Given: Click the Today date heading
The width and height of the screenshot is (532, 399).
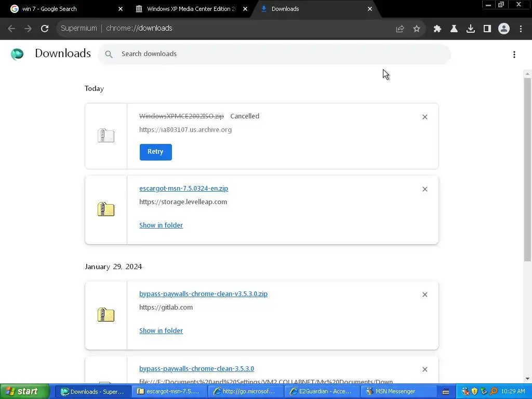Looking at the screenshot, I should [x=95, y=88].
